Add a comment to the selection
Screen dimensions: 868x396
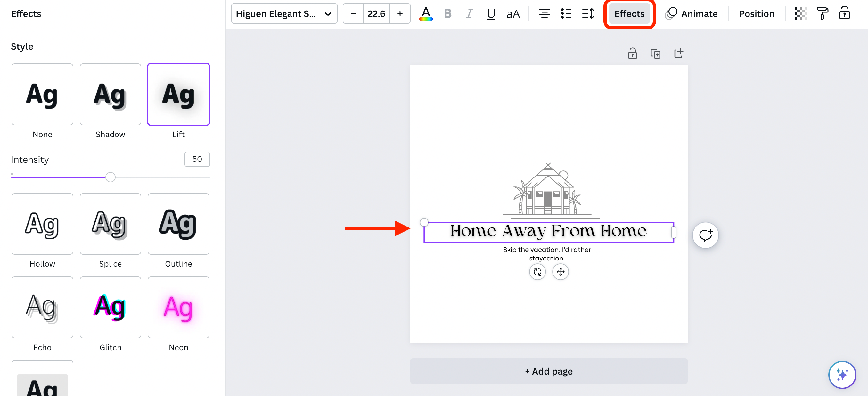(705, 235)
